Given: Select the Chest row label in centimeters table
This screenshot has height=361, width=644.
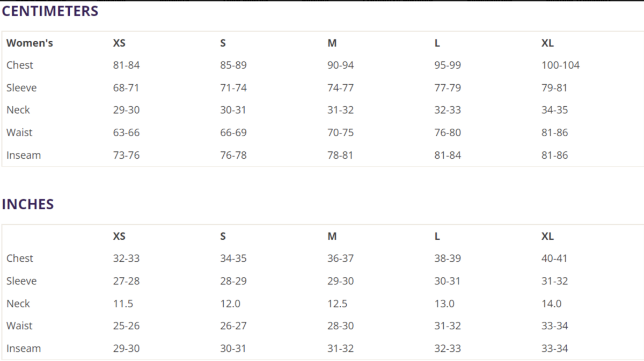Looking at the screenshot, I should coord(20,65).
